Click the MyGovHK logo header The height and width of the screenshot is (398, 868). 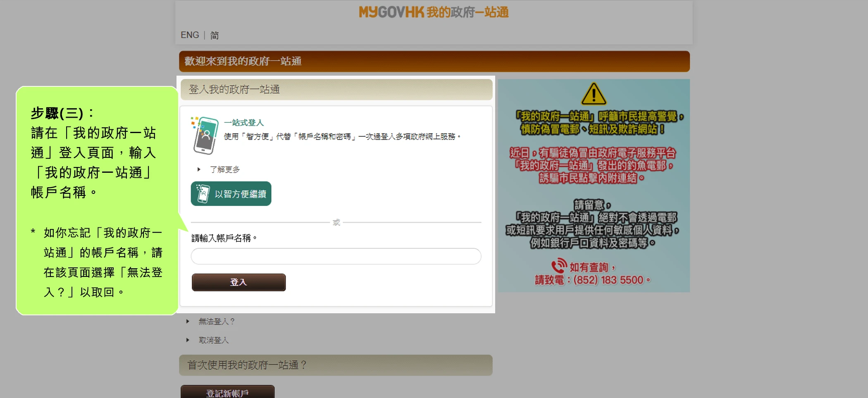(x=434, y=12)
